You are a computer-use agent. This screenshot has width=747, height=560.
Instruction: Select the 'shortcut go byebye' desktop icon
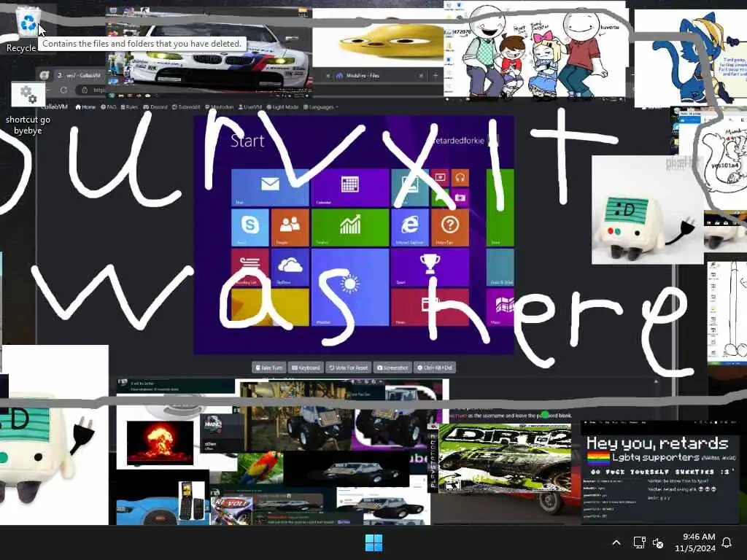[x=28, y=109]
